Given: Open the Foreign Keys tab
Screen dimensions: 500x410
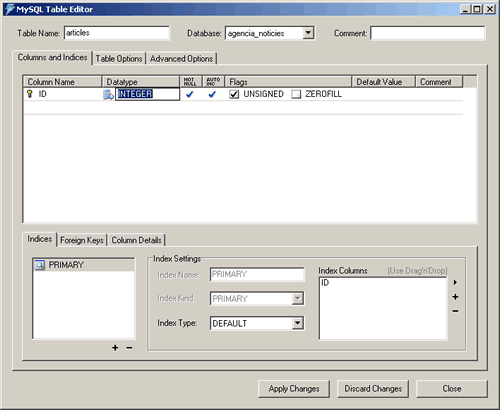Looking at the screenshot, I should (82, 240).
